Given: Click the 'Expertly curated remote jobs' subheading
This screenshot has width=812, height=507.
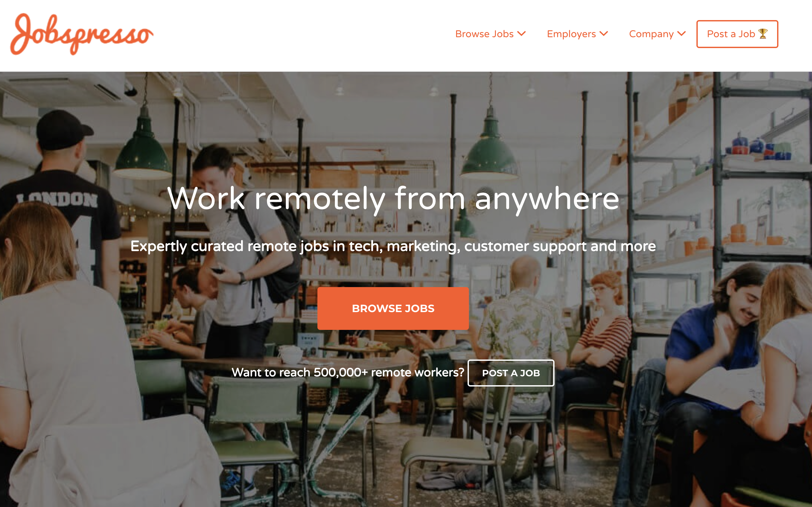Looking at the screenshot, I should (x=393, y=246).
